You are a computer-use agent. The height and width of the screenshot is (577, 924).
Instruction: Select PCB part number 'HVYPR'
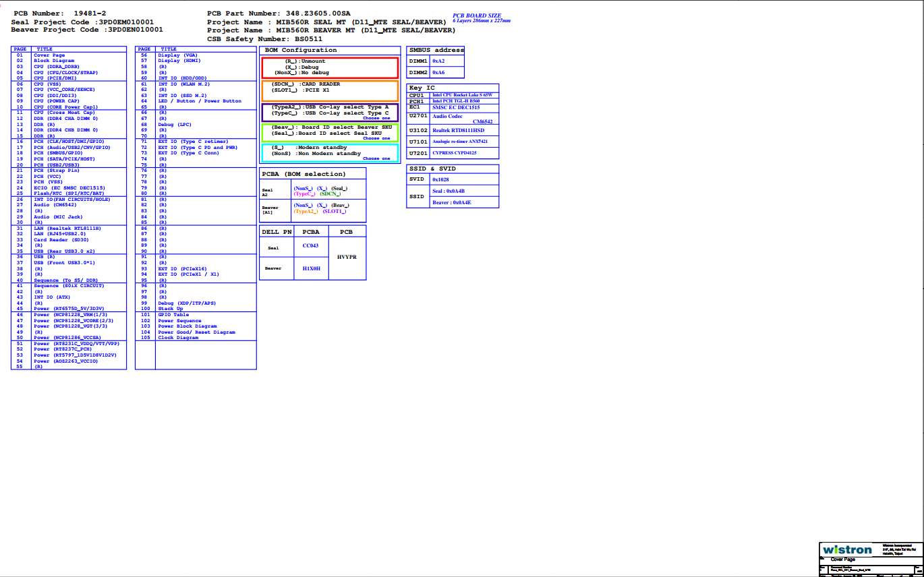tap(347, 257)
